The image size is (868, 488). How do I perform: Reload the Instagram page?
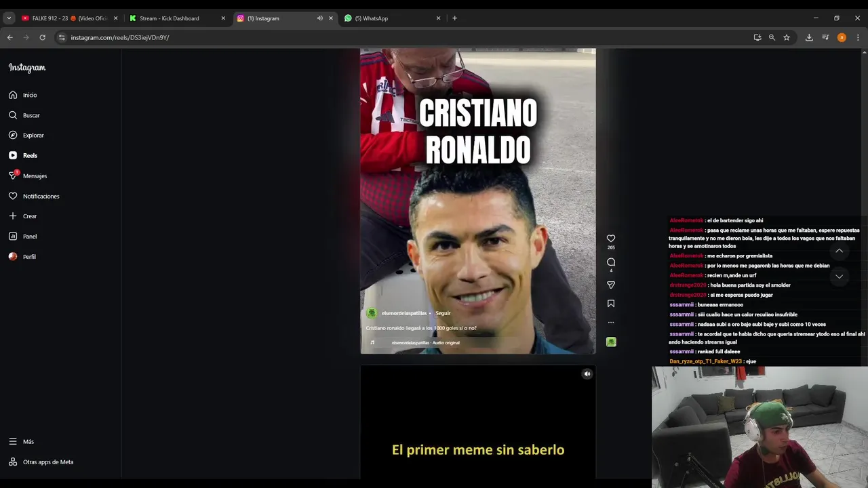pos(42,37)
